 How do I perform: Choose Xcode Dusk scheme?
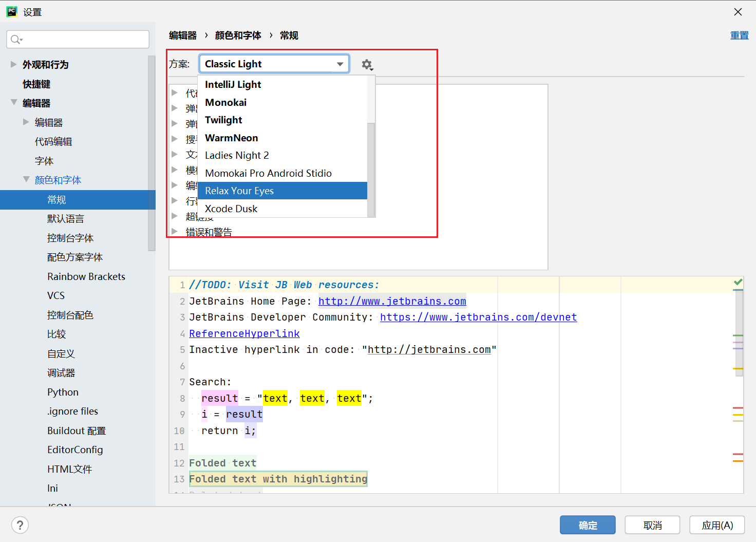pos(282,209)
